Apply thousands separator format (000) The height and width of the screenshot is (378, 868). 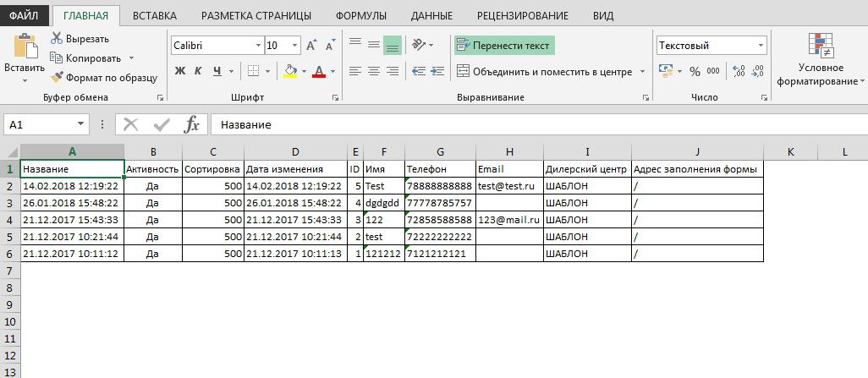pos(713,71)
